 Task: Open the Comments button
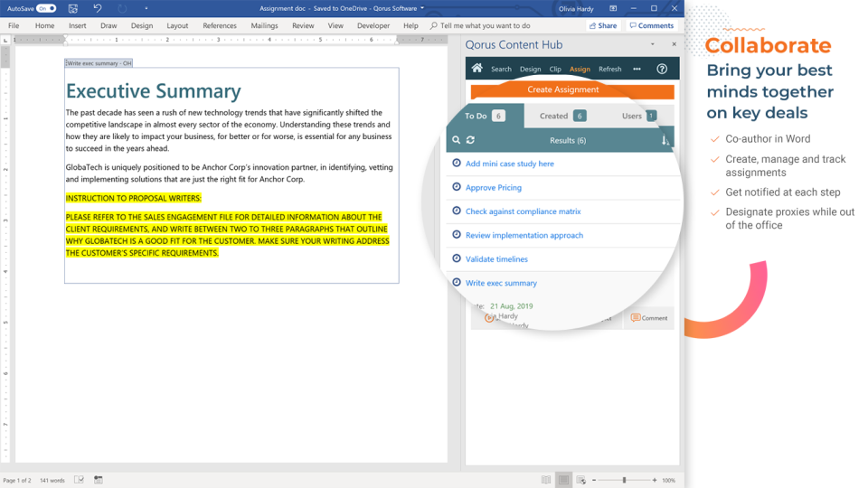(x=652, y=25)
